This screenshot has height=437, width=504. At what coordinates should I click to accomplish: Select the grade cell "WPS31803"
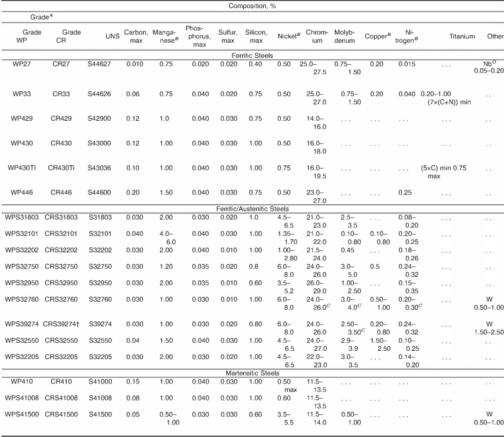point(21,217)
